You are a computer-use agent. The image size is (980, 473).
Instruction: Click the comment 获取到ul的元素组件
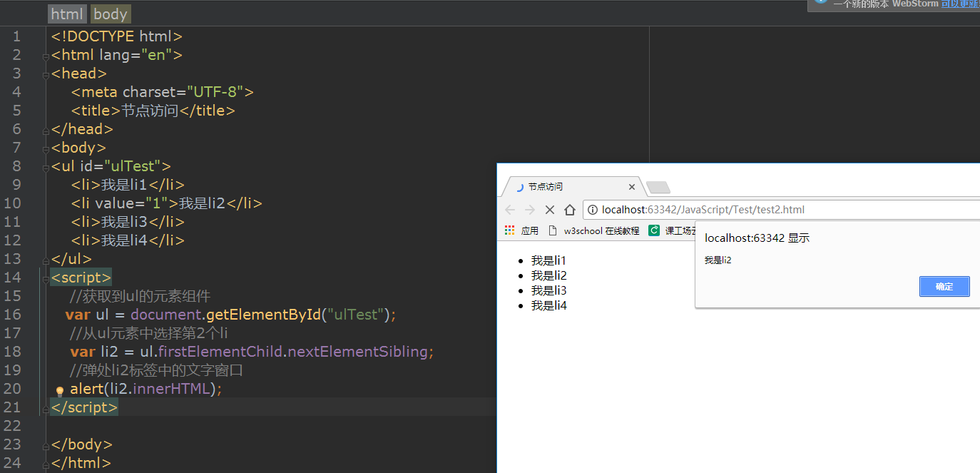140,296
